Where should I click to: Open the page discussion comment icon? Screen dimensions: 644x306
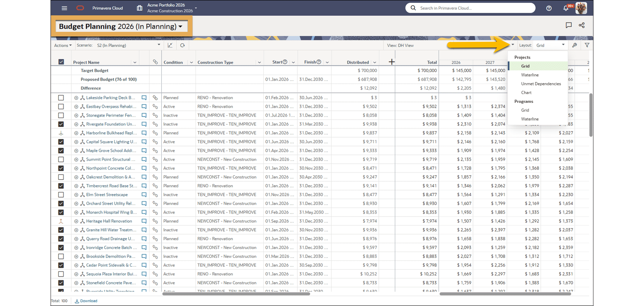tap(569, 25)
